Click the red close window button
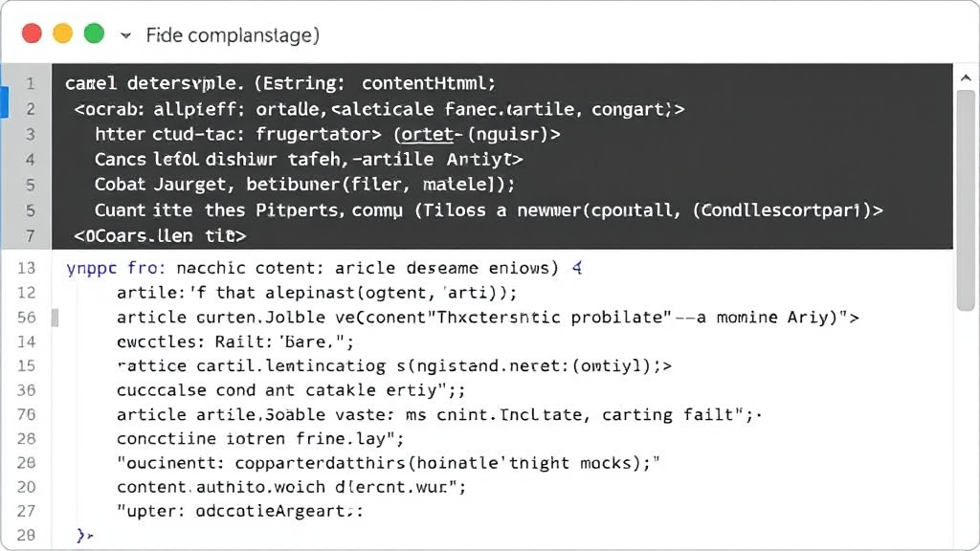980x551 pixels. click(32, 34)
